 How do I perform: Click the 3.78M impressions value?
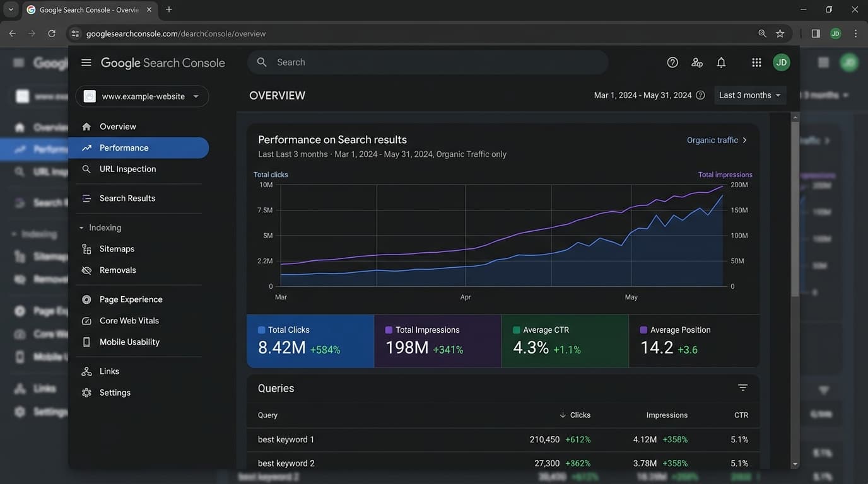(x=645, y=463)
